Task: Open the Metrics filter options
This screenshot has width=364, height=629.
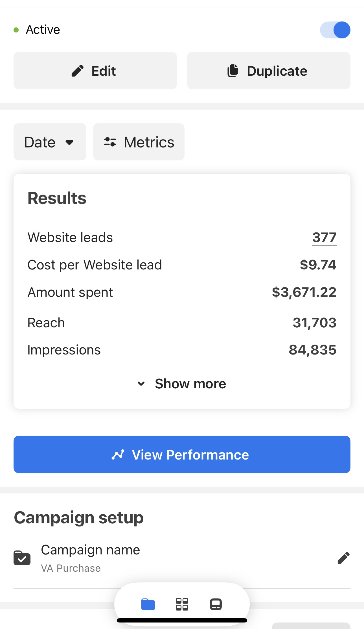Action: click(139, 142)
